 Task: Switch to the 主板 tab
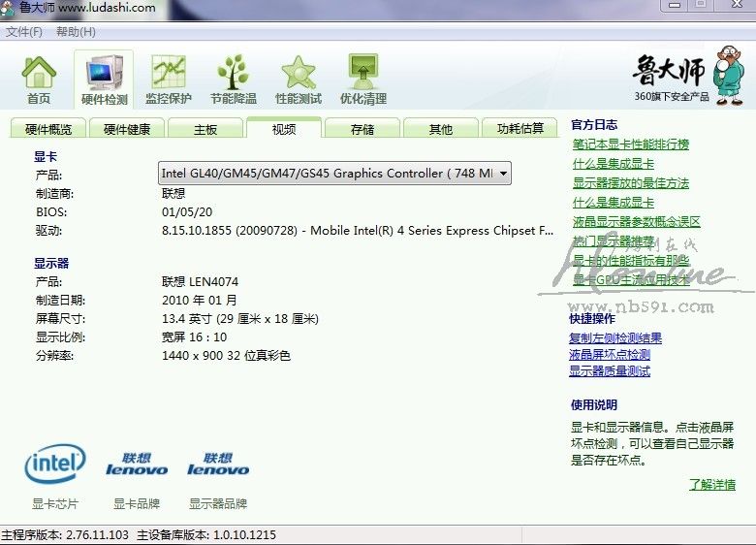[x=205, y=129]
